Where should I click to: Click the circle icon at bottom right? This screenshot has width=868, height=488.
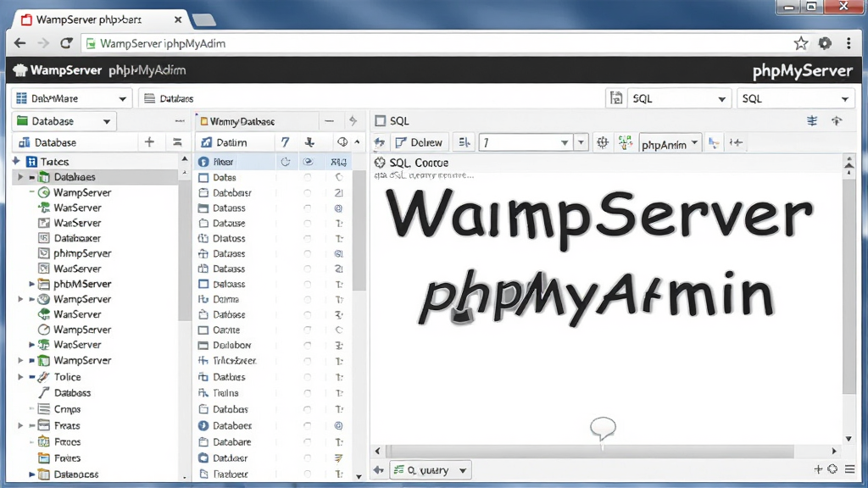[x=832, y=469]
